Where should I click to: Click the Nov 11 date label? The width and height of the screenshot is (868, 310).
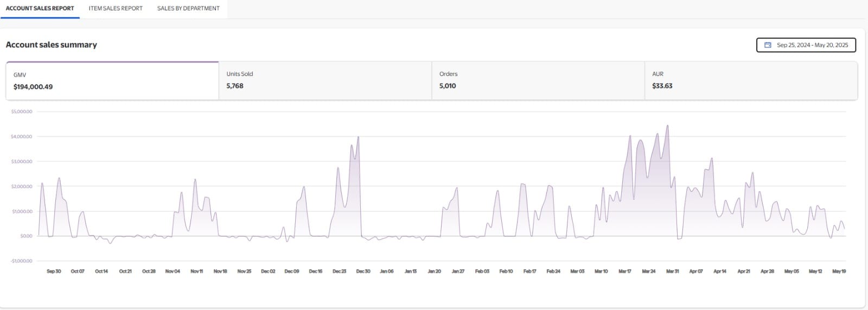click(x=196, y=271)
